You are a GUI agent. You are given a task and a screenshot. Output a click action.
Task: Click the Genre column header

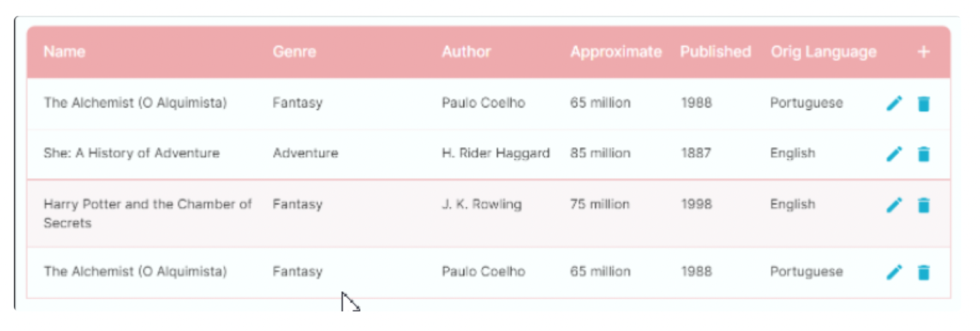294,52
